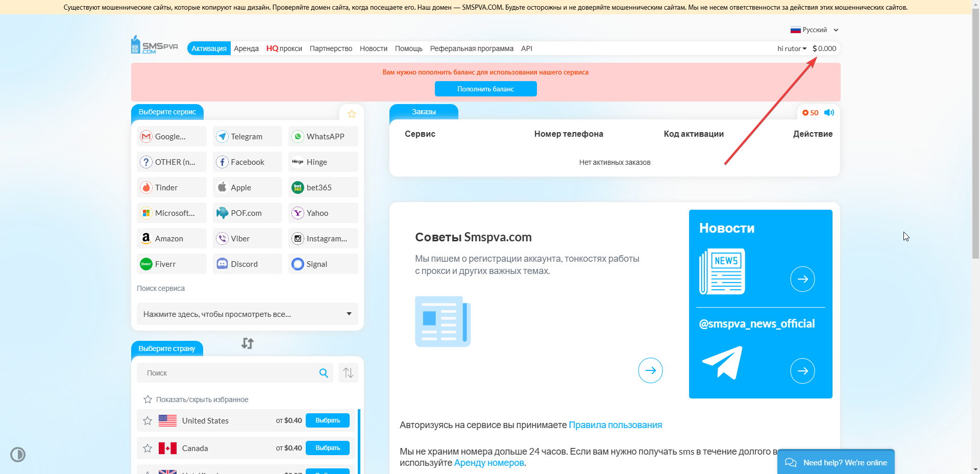Expand the hi rutor account menu
The height and width of the screenshot is (474, 980).
(792, 48)
